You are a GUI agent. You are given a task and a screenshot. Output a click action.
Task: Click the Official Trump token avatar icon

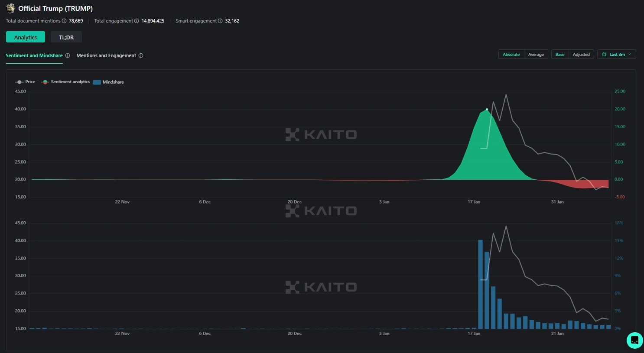pos(10,8)
